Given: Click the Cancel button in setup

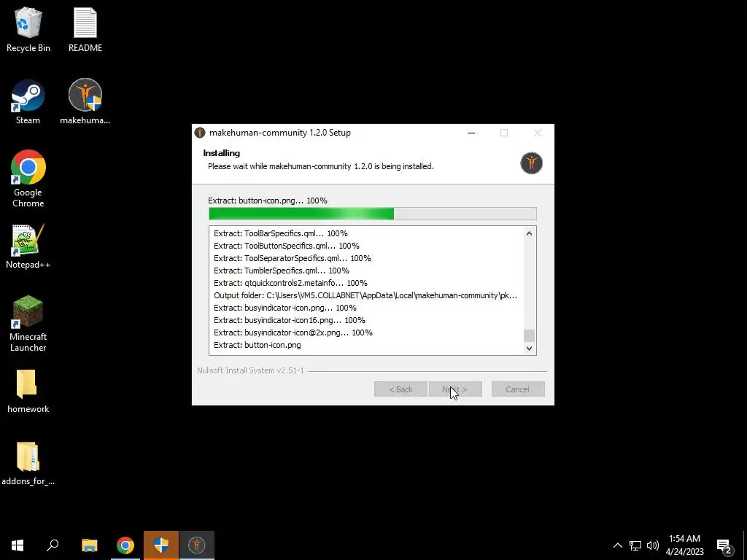Looking at the screenshot, I should coord(518,389).
